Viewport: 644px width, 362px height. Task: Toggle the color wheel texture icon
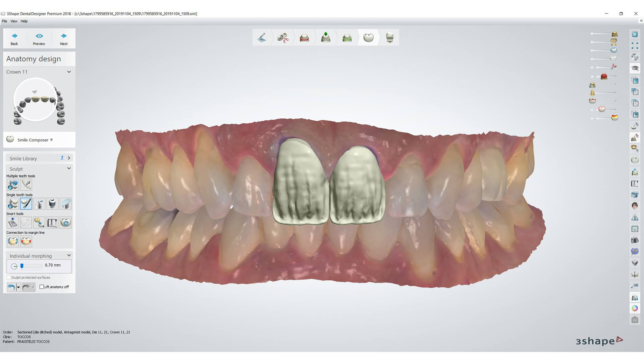(635, 308)
